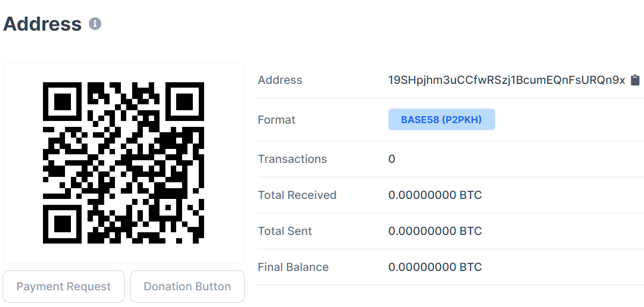Click the info icon beside Address heading
Image resolution: width=644 pixels, height=307 pixels.
(95, 24)
